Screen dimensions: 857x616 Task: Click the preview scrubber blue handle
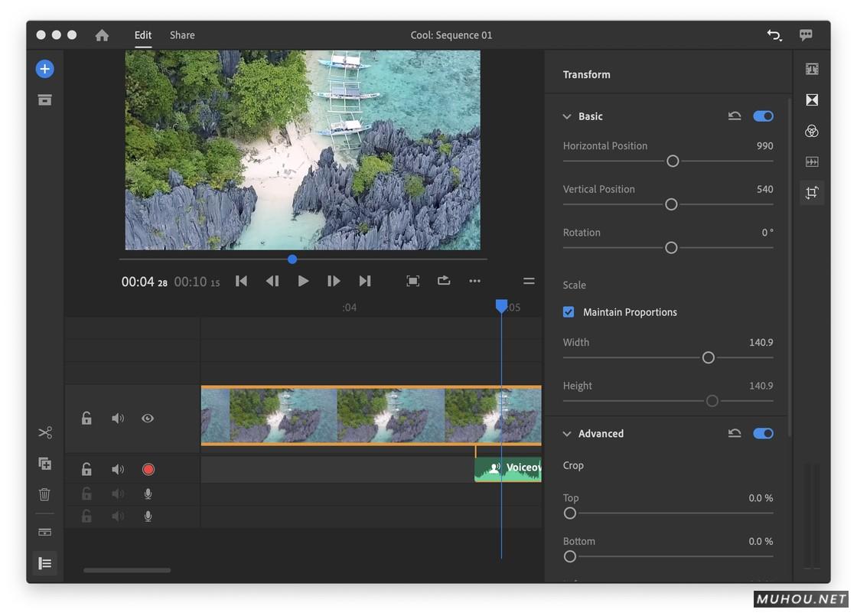pyautogui.click(x=292, y=259)
